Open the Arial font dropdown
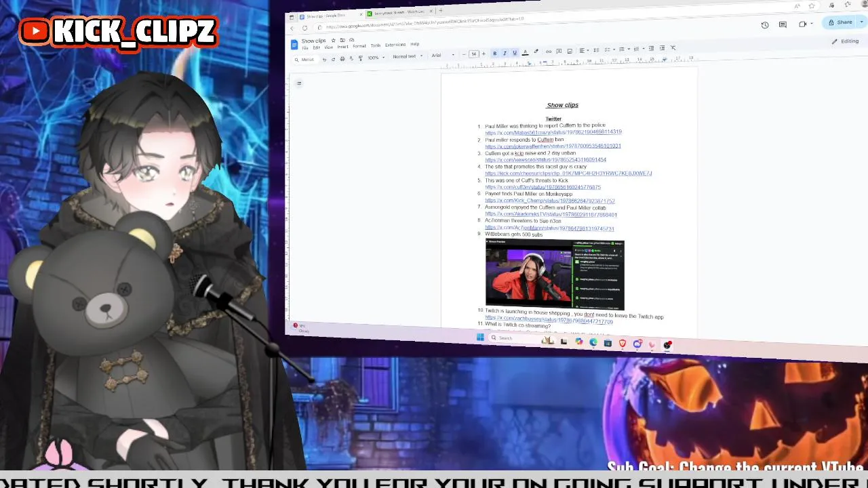Image resolution: width=868 pixels, height=488 pixels. (x=443, y=55)
